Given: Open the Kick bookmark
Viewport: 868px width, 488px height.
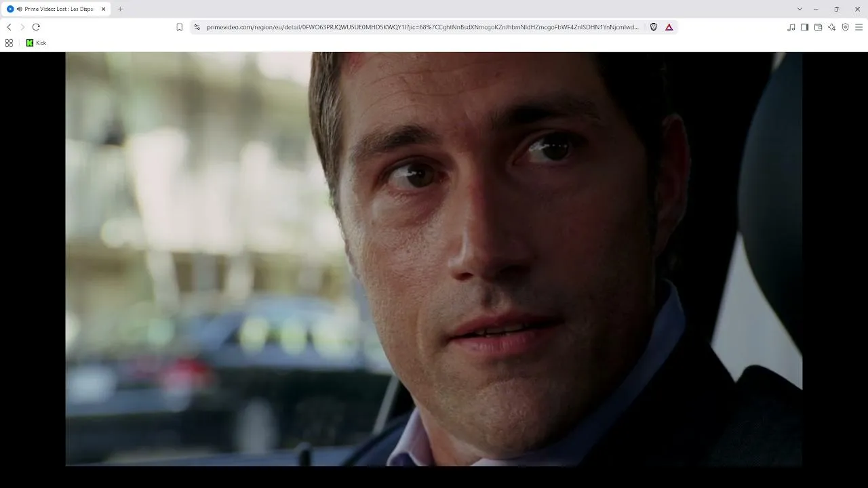Looking at the screenshot, I should pyautogui.click(x=37, y=43).
